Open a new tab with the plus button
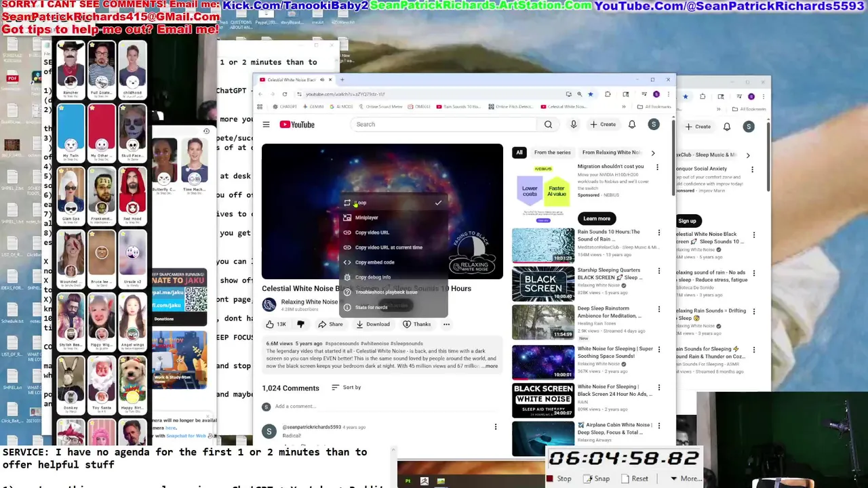This screenshot has width=868, height=488. click(342, 80)
